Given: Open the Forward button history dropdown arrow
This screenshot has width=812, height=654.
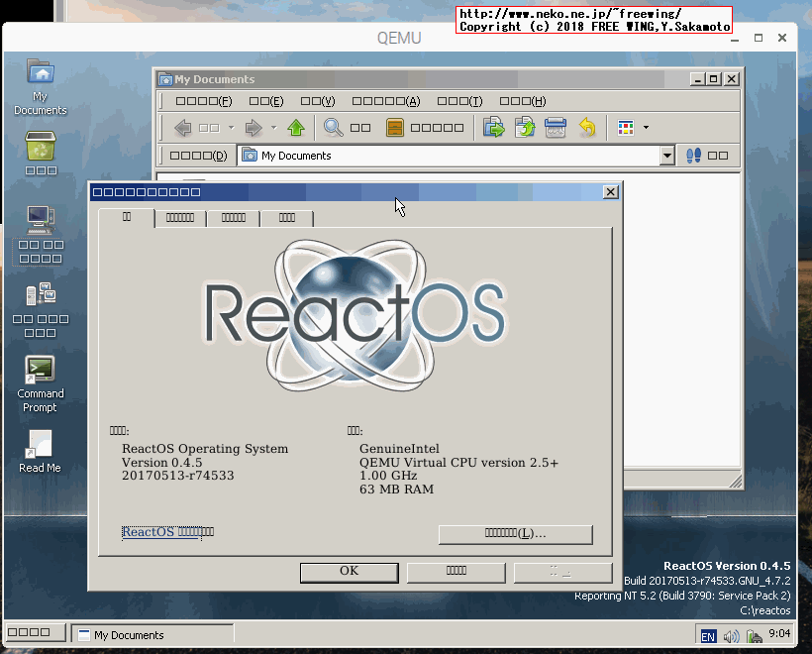Looking at the screenshot, I should (x=274, y=128).
